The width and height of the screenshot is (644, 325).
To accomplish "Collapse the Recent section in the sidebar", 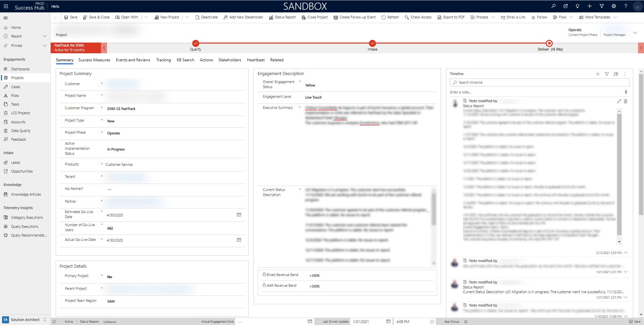I will [x=45, y=36].
